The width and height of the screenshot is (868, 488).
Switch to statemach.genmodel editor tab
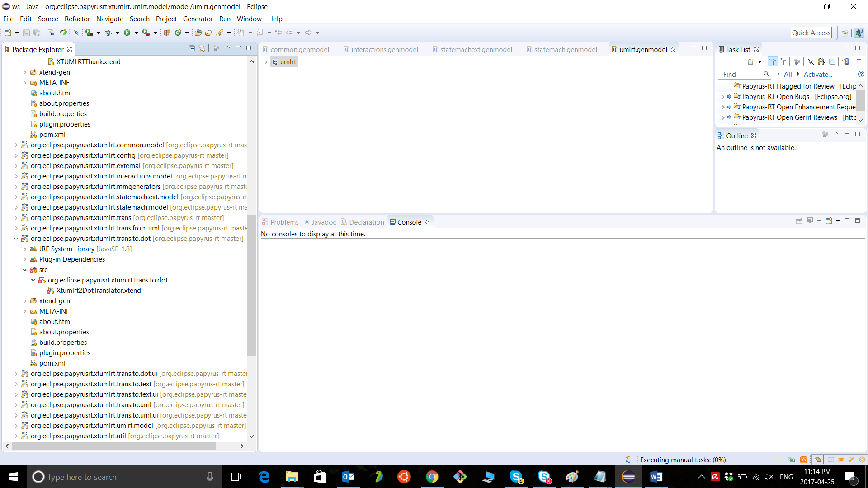[x=565, y=50]
